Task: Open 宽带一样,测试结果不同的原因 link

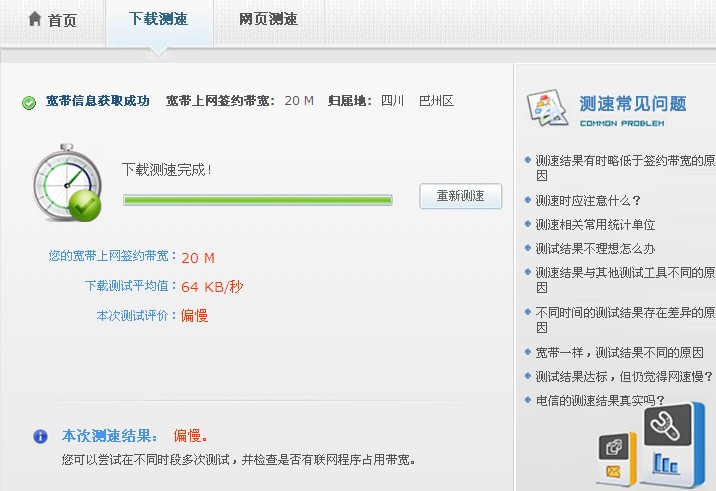Action: (619, 353)
